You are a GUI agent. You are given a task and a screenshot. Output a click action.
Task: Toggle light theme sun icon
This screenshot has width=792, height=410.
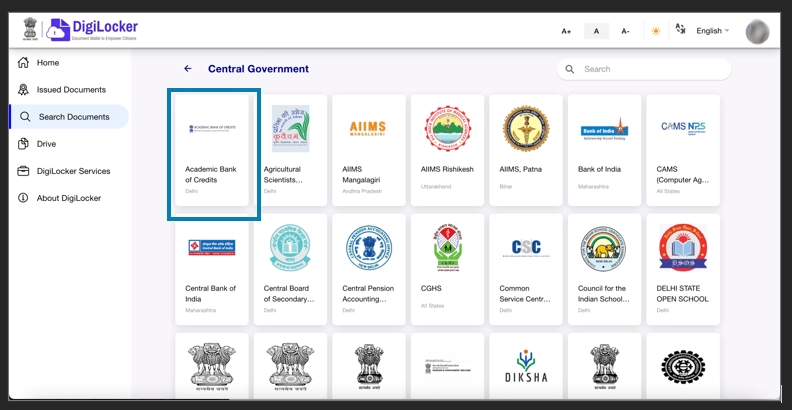[x=656, y=31]
